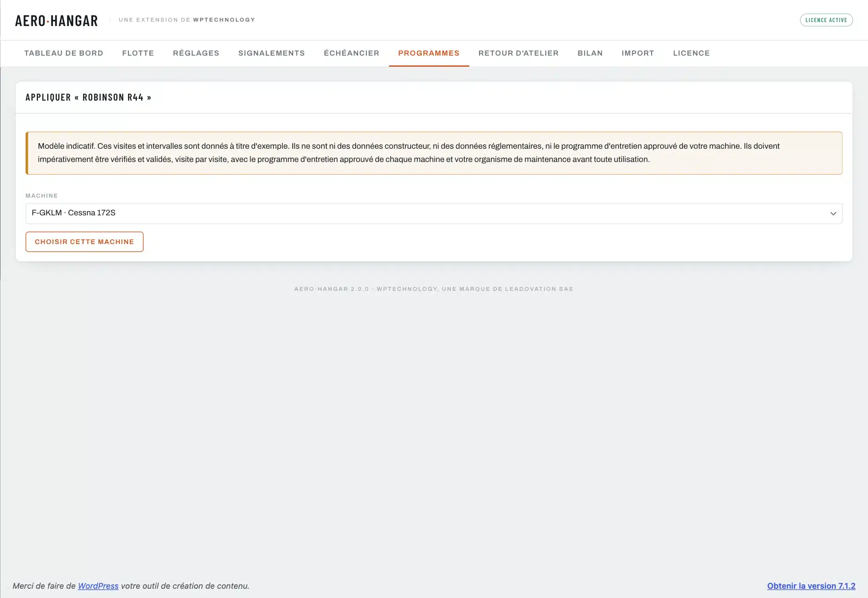Click the Choisir cette machine button

(x=84, y=242)
